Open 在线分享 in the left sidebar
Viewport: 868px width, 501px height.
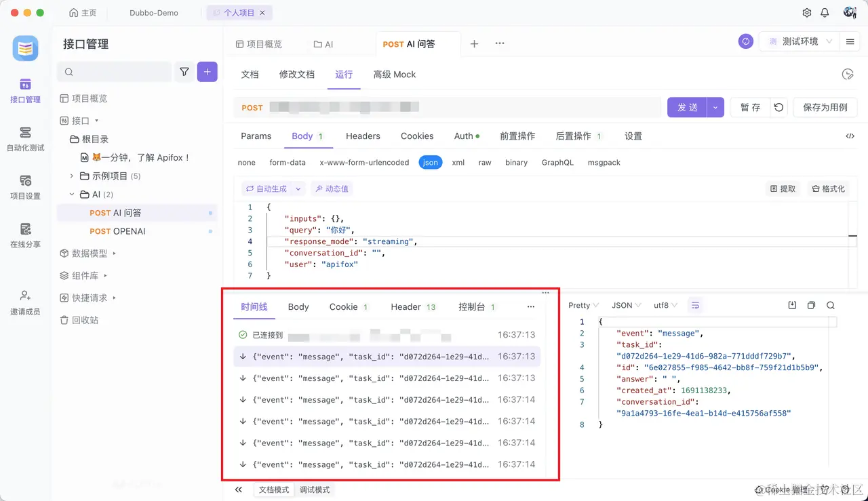[x=25, y=235]
